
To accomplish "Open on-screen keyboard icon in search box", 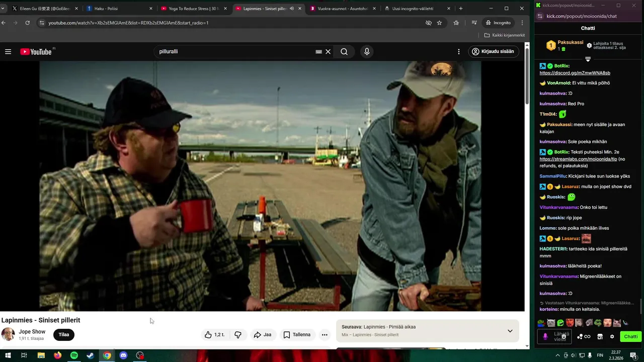I will 318,51.
